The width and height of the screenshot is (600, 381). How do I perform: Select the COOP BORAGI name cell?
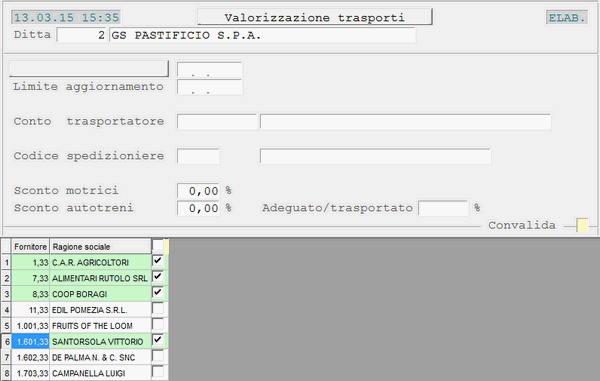(100, 294)
